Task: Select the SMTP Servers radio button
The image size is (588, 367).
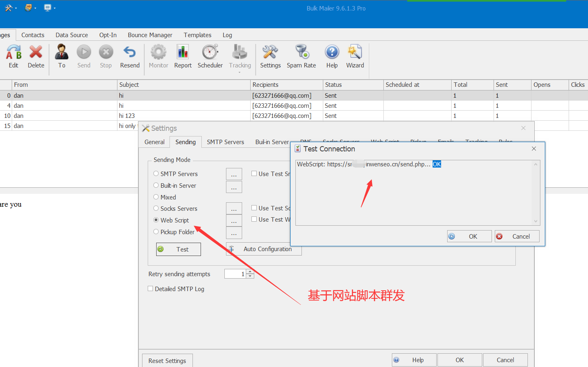Action: coord(156,174)
